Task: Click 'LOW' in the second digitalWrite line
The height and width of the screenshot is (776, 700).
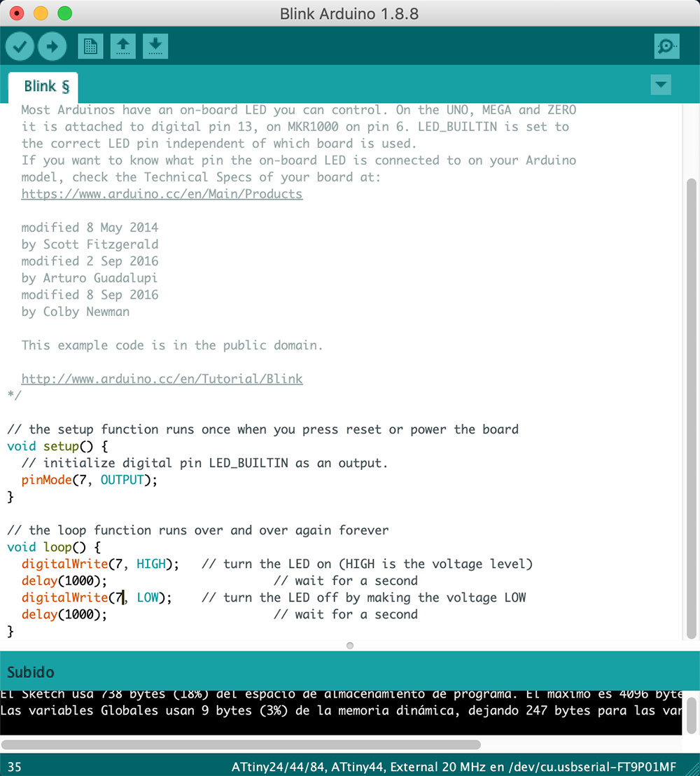Action: (x=148, y=598)
